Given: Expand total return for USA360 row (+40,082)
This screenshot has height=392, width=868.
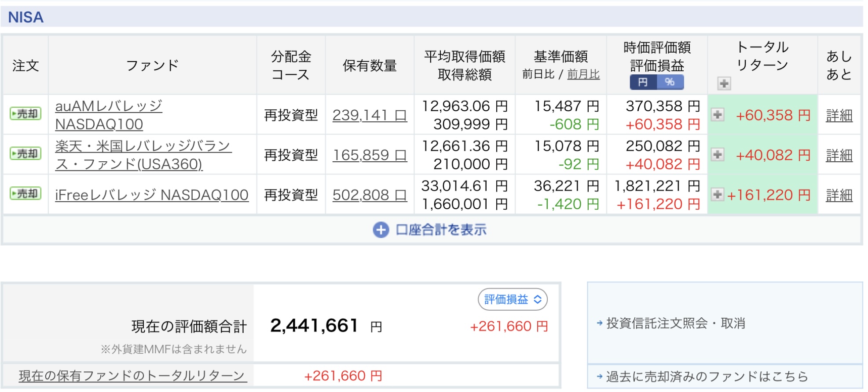Looking at the screenshot, I should tap(718, 155).
